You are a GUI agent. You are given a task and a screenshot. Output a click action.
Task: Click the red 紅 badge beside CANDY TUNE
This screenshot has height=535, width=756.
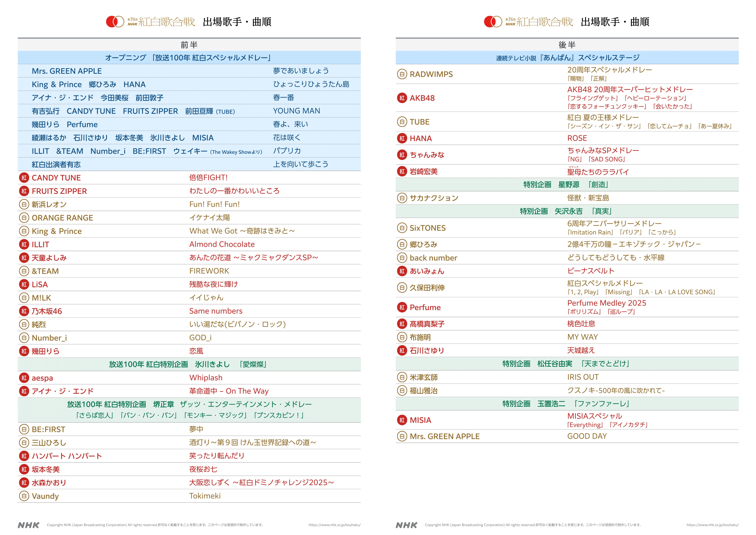[24, 178]
